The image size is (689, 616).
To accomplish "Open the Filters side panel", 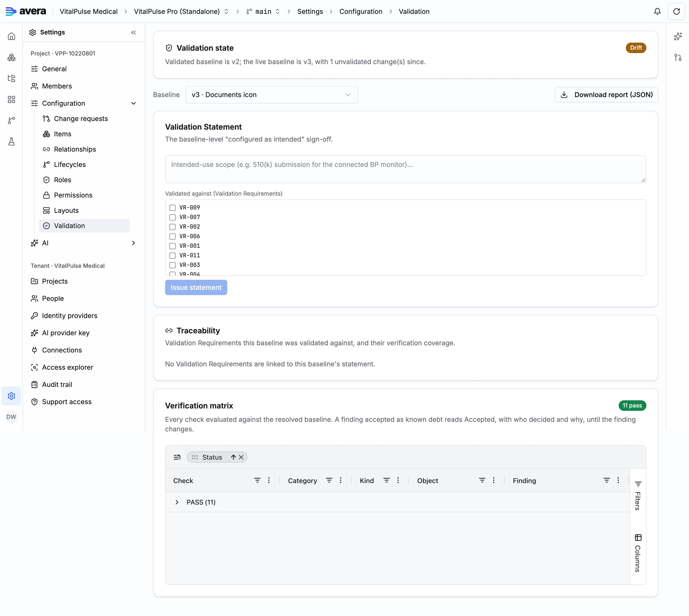I will 638,496.
